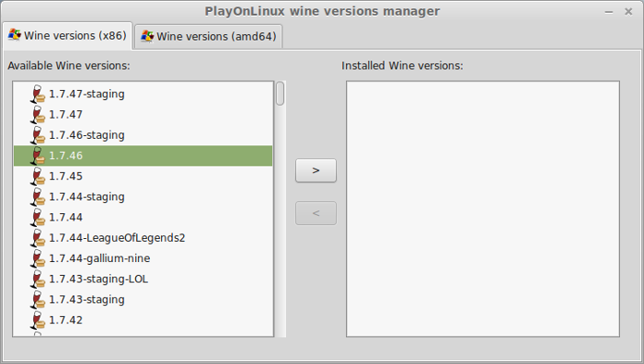Close the PlayOnLinux wine versions manager

[628, 12]
